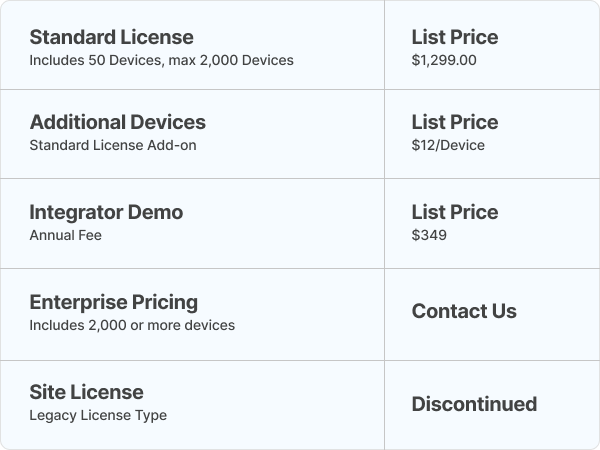Select the Additional Devices heading
The width and height of the screenshot is (600, 450).
117,122
